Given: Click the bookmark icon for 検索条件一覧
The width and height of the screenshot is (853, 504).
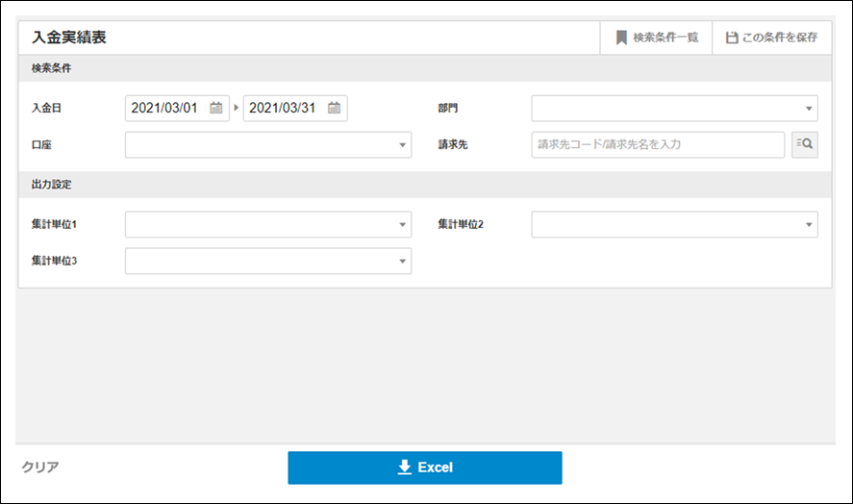Looking at the screenshot, I should click(621, 38).
